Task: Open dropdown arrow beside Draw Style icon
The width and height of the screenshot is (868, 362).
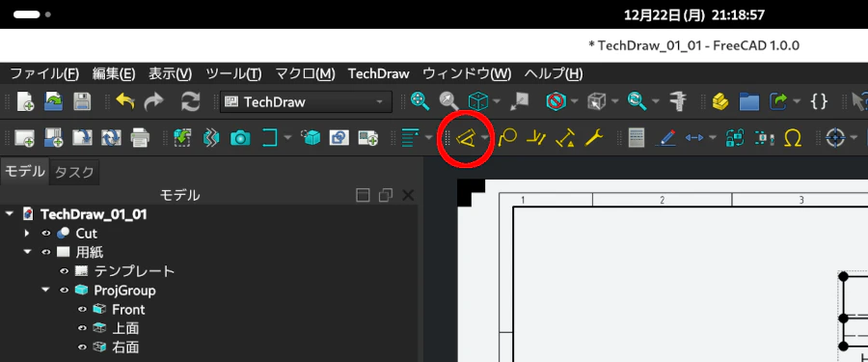Action: [x=575, y=101]
